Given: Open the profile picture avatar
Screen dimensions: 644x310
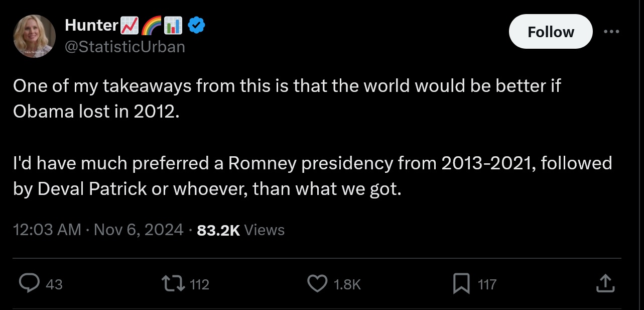Looking at the screenshot, I should pyautogui.click(x=34, y=36).
